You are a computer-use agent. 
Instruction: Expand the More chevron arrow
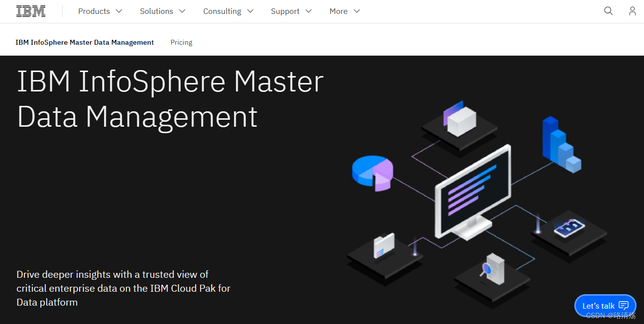[357, 11]
